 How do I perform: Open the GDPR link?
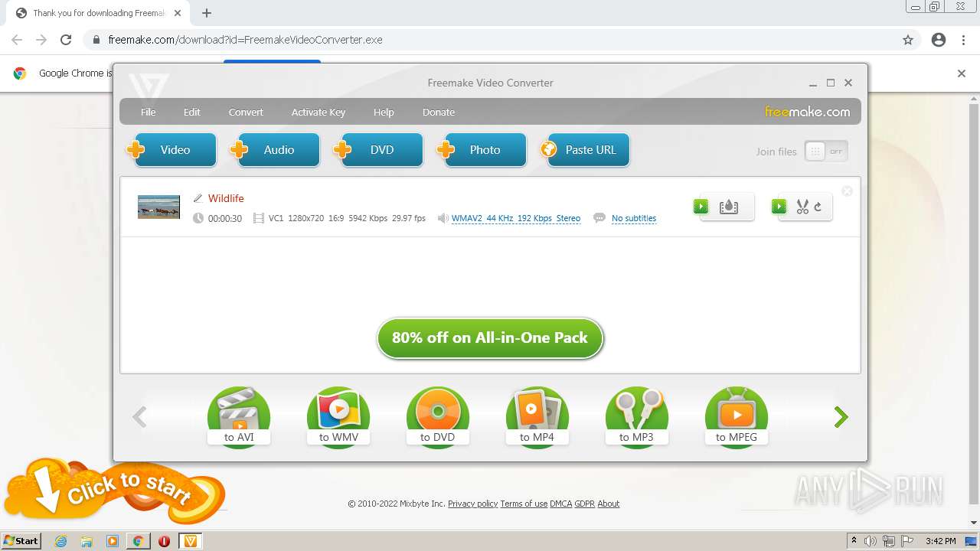(585, 504)
